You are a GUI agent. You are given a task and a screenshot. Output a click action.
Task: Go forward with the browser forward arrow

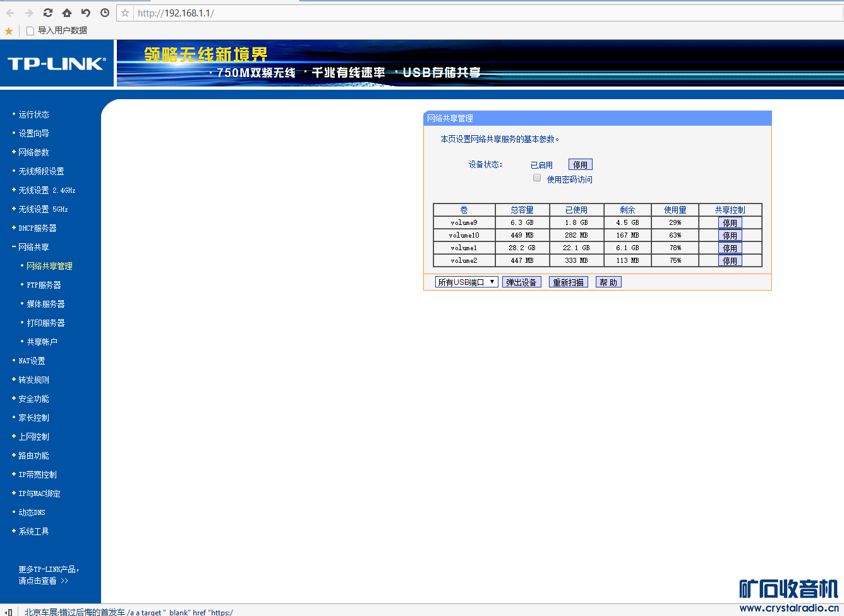(x=29, y=13)
